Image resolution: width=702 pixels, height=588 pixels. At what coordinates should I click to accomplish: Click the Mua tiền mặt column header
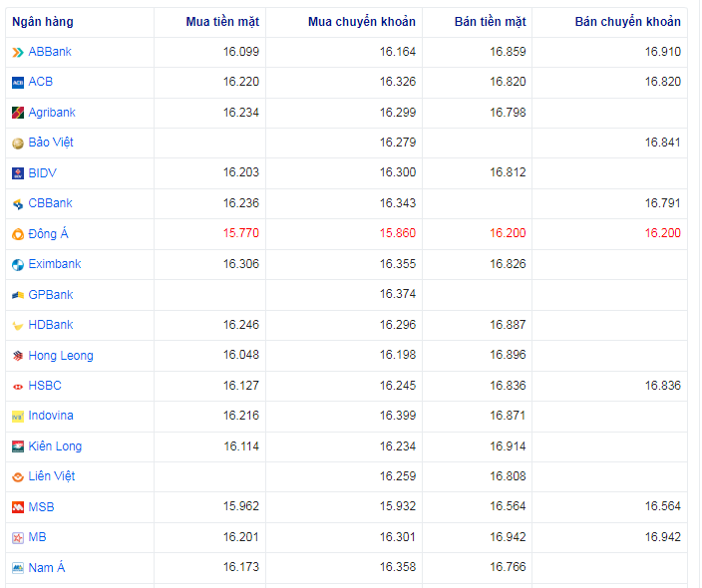[221, 22]
